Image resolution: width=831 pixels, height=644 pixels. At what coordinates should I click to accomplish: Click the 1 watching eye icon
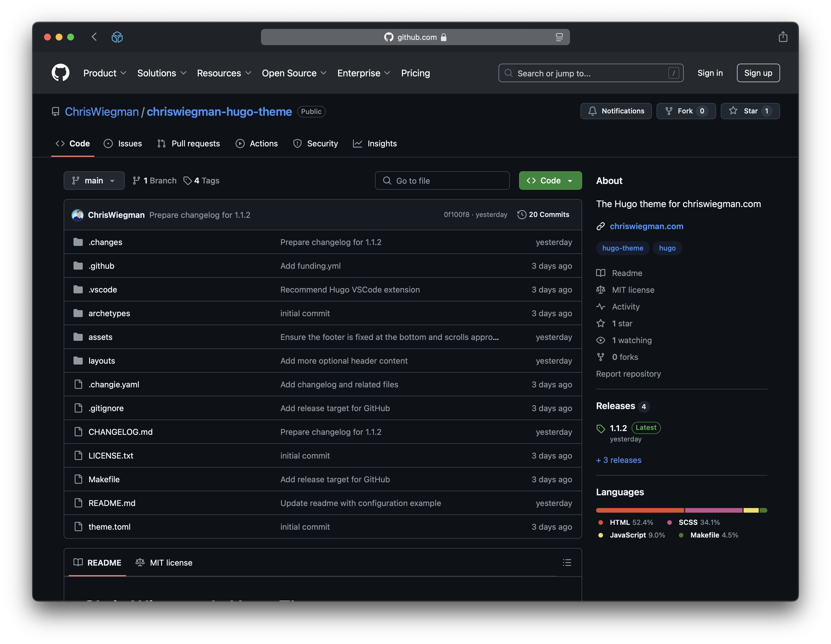tap(600, 340)
